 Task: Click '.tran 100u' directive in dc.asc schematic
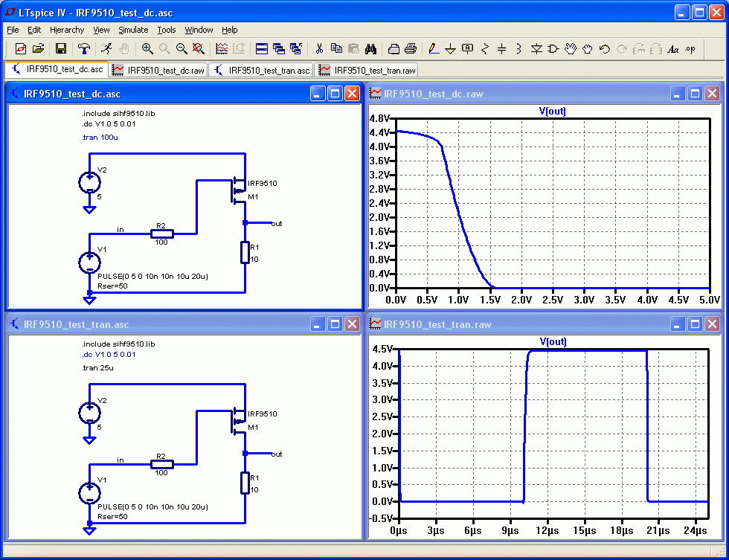(100, 137)
